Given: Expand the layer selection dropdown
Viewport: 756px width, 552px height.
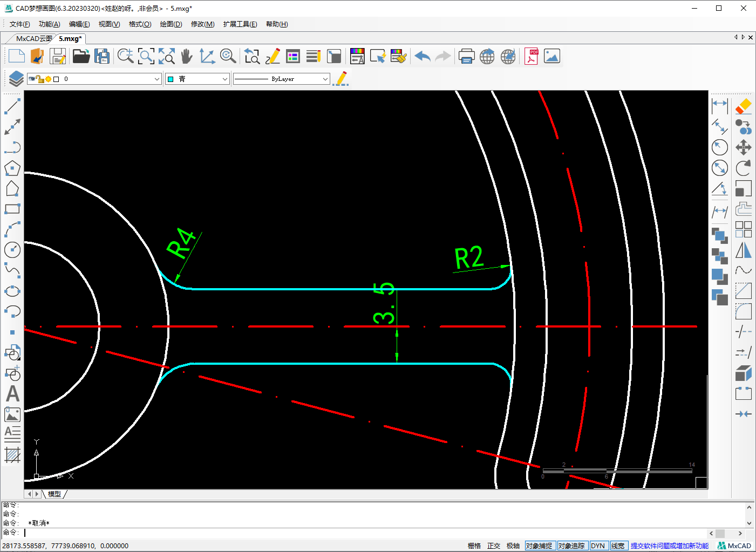Looking at the screenshot, I should tap(156, 79).
